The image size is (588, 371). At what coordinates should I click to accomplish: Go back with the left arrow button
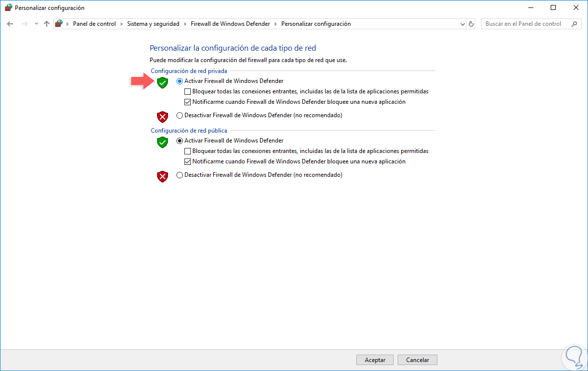10,24
